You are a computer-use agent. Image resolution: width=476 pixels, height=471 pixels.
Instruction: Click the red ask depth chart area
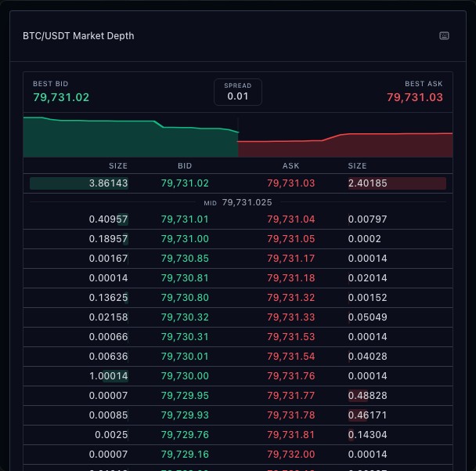click(345, 146)
